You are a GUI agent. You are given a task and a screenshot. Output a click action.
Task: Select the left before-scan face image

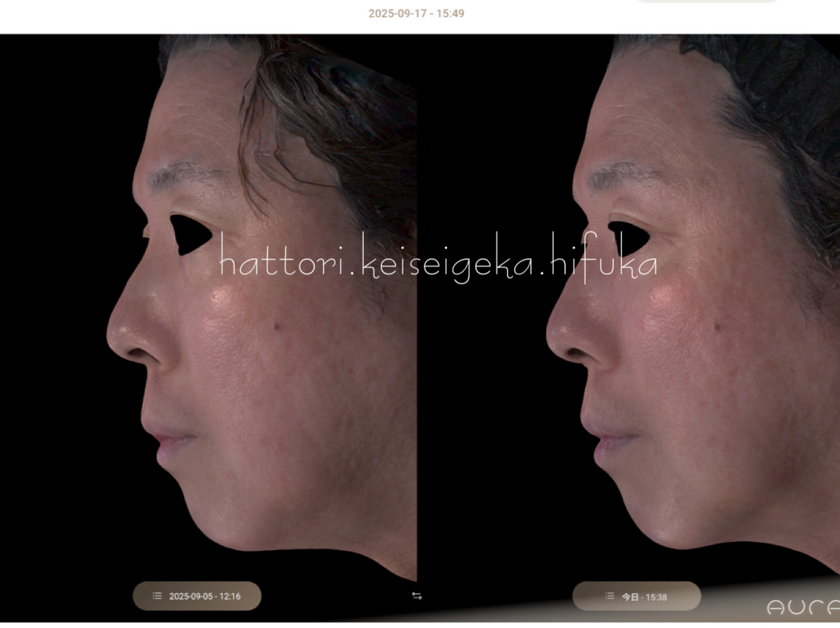[264, 330]
